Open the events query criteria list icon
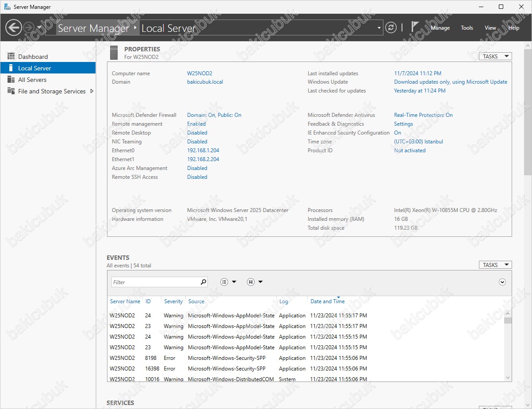The width and height of the screenshot is (532, 409). click(224, 282)
